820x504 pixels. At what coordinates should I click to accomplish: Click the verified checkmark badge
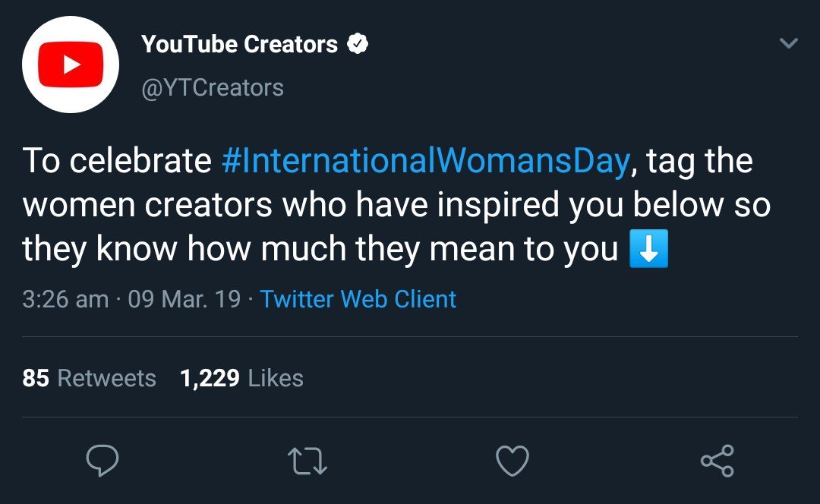click(358, 45)
